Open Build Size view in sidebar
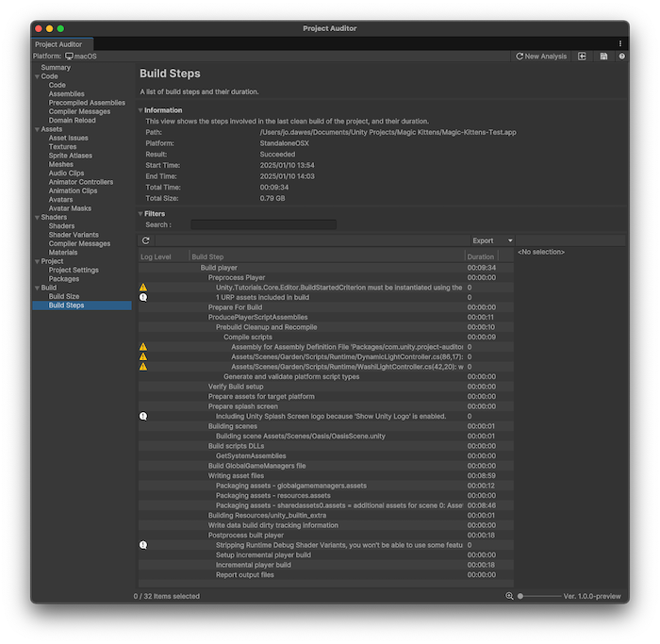Viewport: 660px width, 644px height. 63,296
